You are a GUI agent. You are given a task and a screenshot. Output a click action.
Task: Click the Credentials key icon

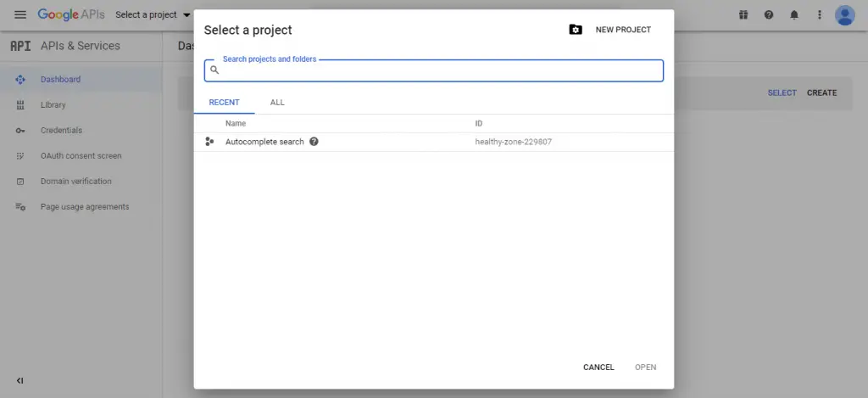pos(20,131)
